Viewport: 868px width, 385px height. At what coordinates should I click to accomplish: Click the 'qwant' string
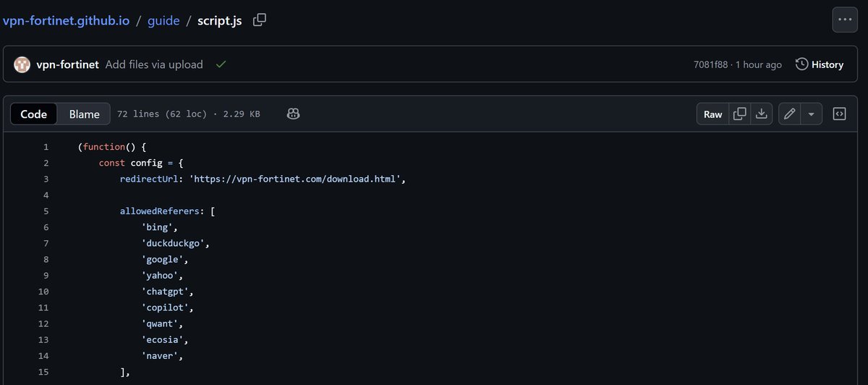pyautogui.click(x=160, y=323)
